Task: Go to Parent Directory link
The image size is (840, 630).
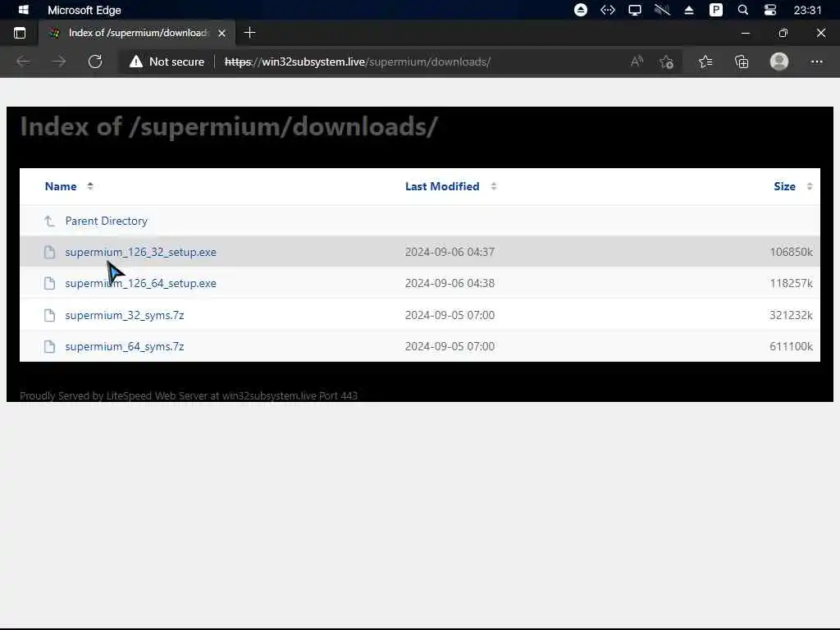Action: point(106,221)
